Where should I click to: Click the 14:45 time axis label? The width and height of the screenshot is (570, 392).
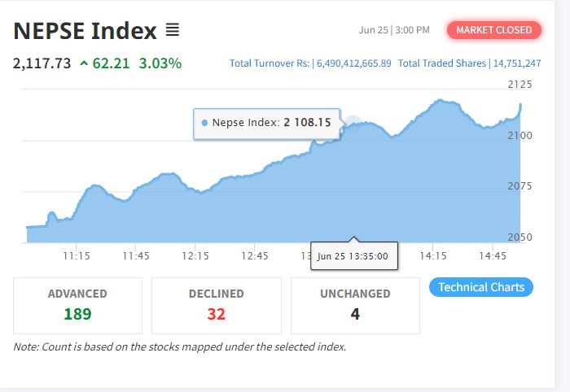(493, 256)
